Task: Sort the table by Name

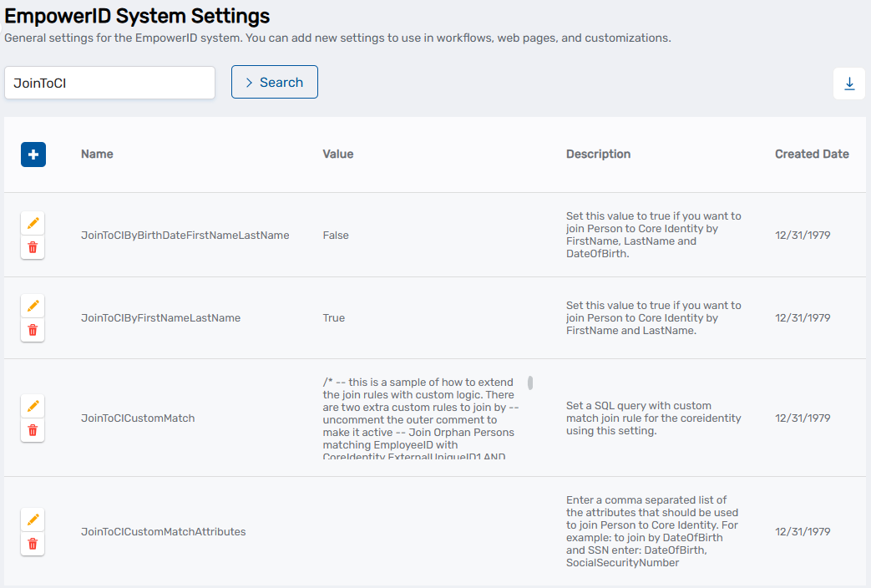Action: [97, 154]
